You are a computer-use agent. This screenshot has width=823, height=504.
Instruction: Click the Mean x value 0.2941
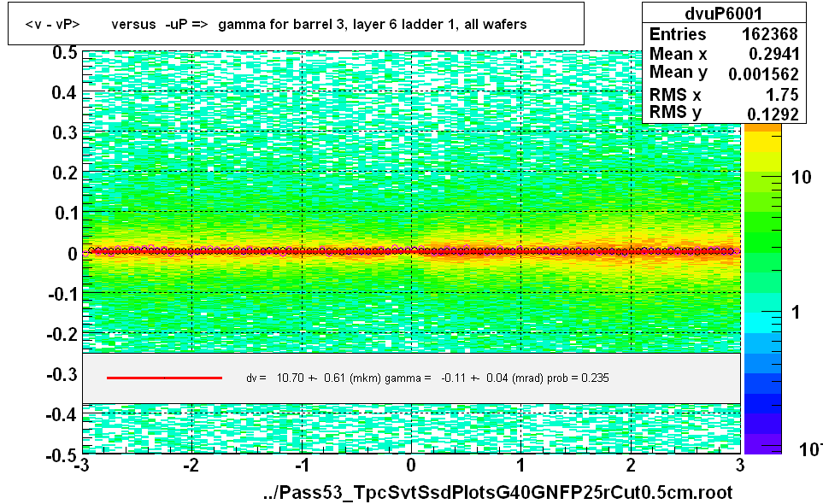[x=773, y=54]
